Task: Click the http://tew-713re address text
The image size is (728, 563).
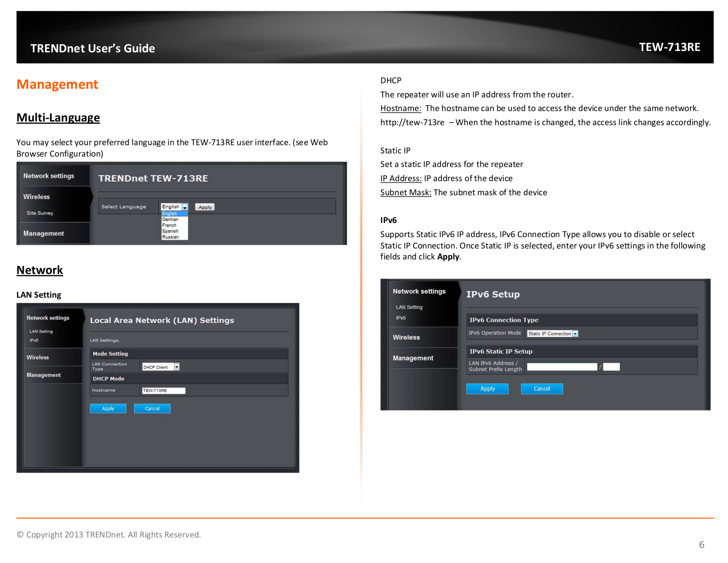Action: coord(412,122)
